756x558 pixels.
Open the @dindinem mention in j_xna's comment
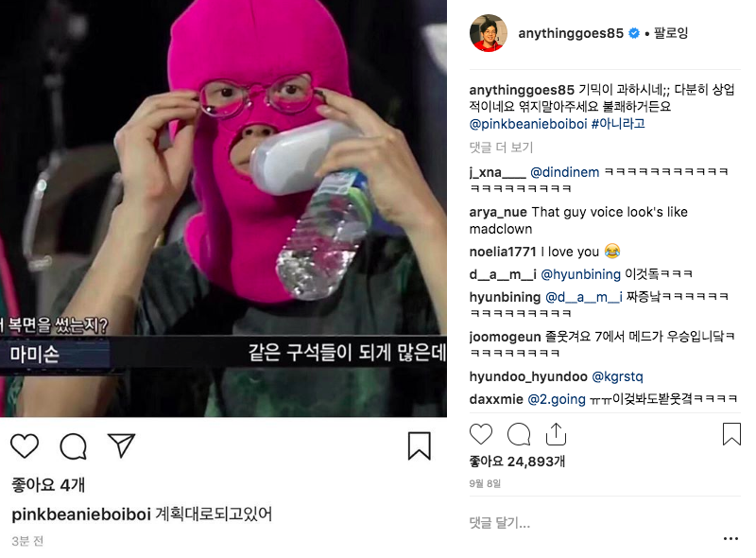click(564, 172)
